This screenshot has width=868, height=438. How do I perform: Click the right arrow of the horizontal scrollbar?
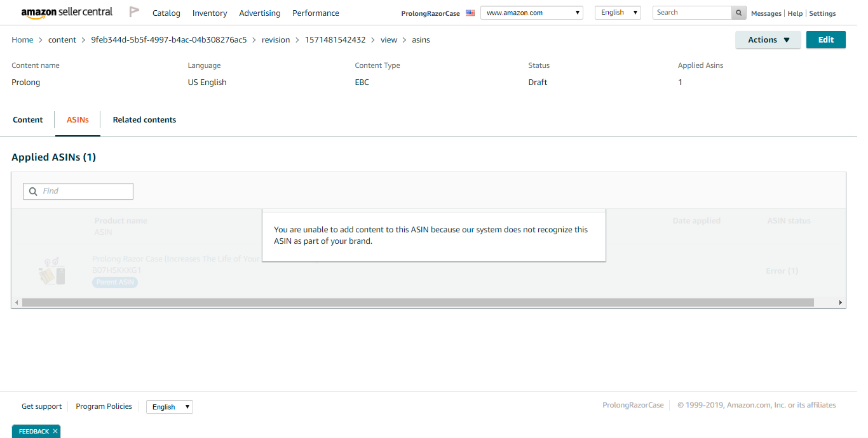(x=840, y=302)
